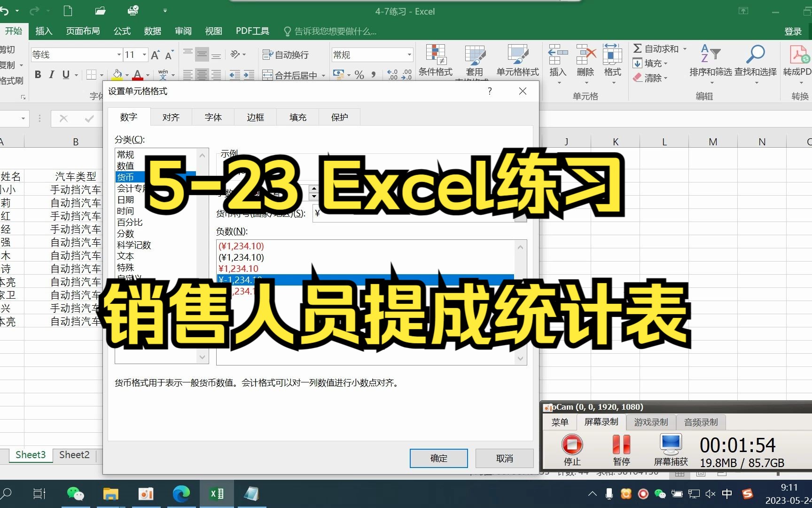Expand the Name Box dropdown arrow
812x508 pixels.
click(23, 119)
